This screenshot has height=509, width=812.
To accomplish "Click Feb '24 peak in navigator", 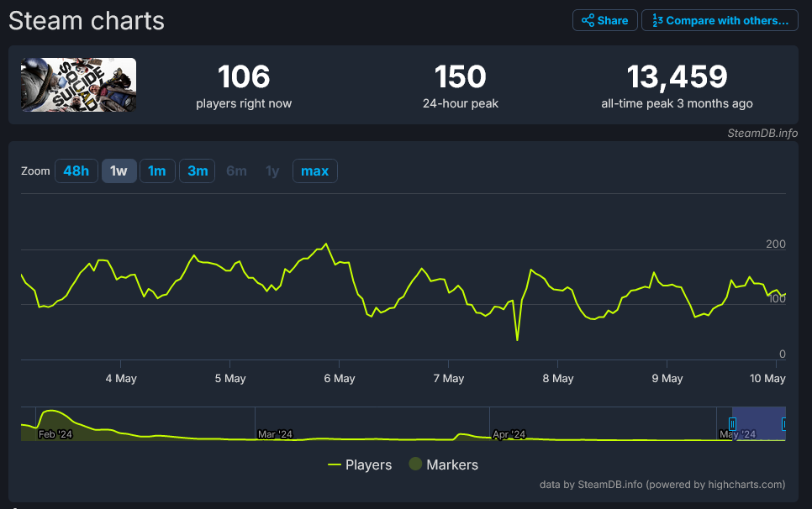I will tap(51, 412).
